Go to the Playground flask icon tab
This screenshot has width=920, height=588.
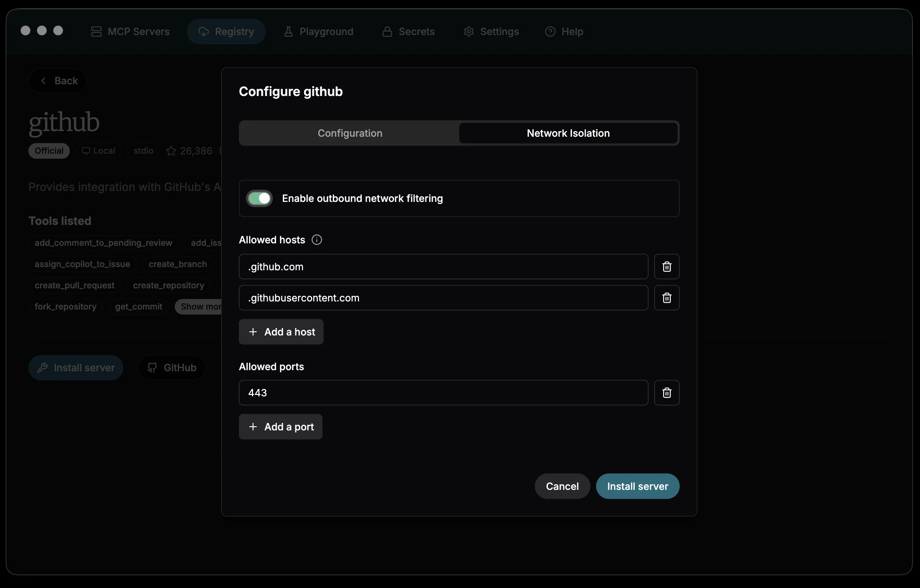[x=318, y=31]
